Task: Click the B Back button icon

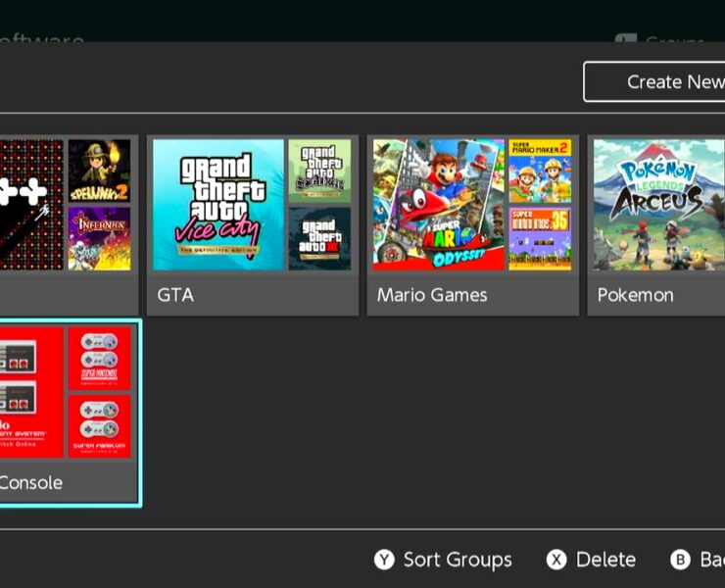Action: pos(680,560)
